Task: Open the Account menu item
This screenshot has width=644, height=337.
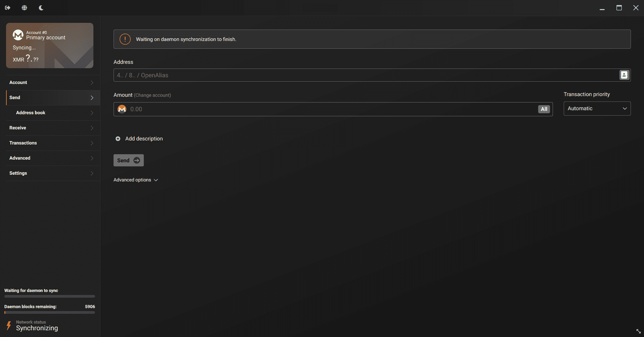Action: [50, 83]
